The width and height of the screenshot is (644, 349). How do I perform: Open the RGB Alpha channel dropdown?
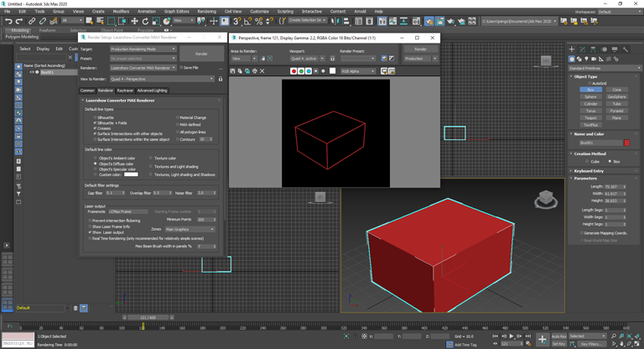(359, 71)
